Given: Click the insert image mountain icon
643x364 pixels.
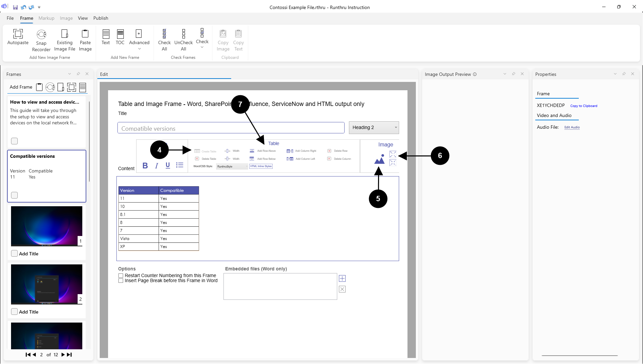Looking at the screenshot, I should click(x=379, y=159).
